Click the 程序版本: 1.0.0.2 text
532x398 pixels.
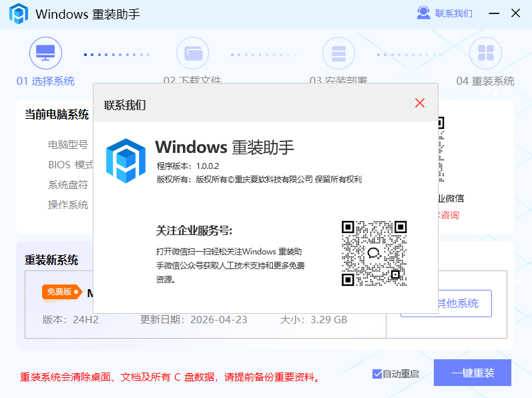188,166
